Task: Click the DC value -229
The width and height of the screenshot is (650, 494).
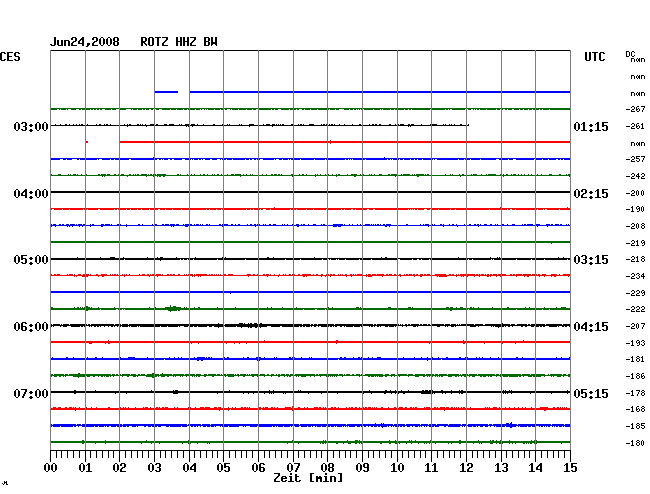Action: 635,293
